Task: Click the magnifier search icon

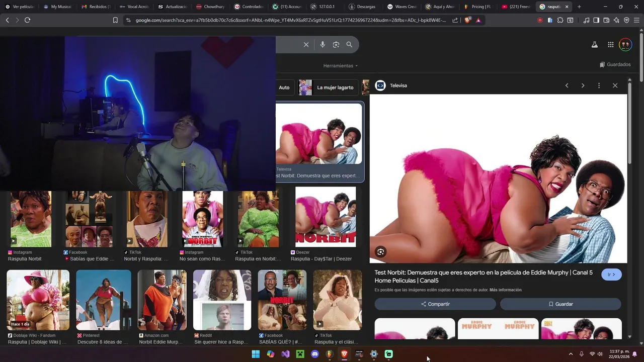Action: tap(349, 45)
